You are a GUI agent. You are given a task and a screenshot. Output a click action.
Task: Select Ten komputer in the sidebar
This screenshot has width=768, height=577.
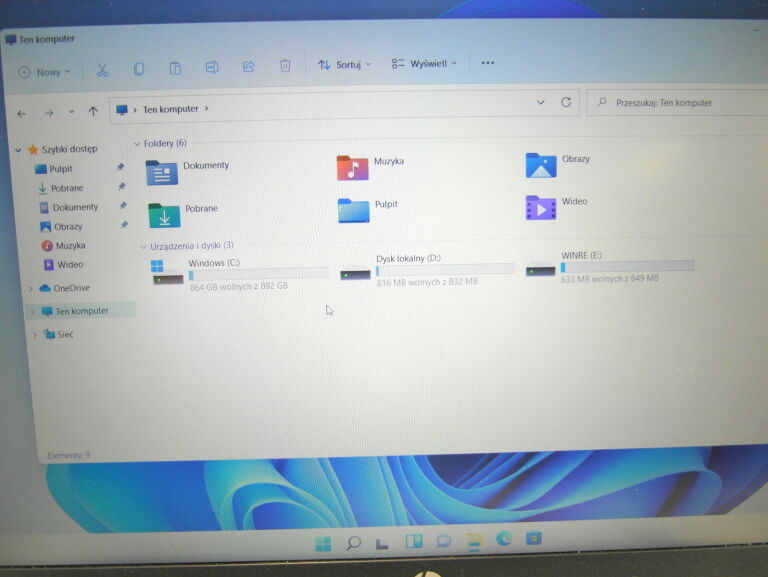click(x=81, y=311)
